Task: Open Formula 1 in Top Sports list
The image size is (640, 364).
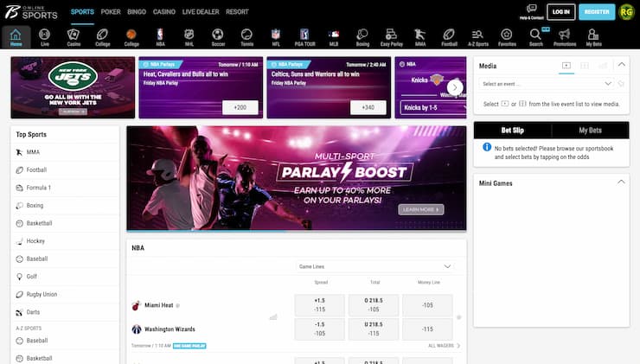Action: 66,188
